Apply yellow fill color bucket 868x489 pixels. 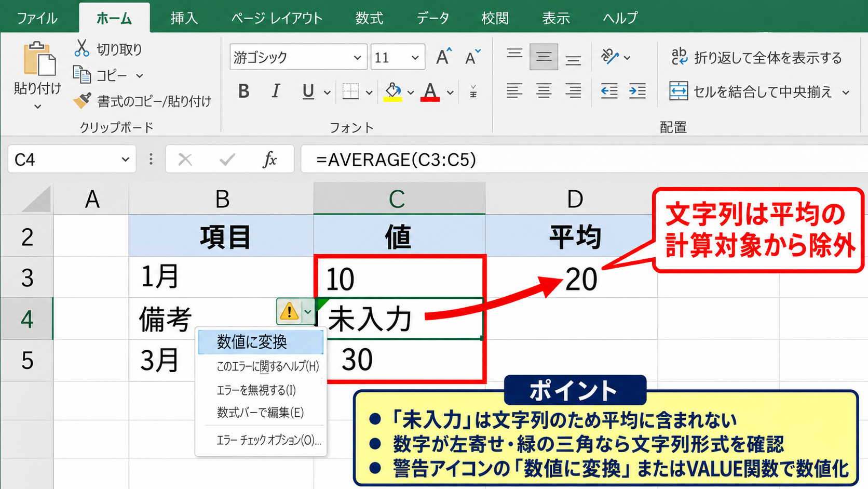393,91
